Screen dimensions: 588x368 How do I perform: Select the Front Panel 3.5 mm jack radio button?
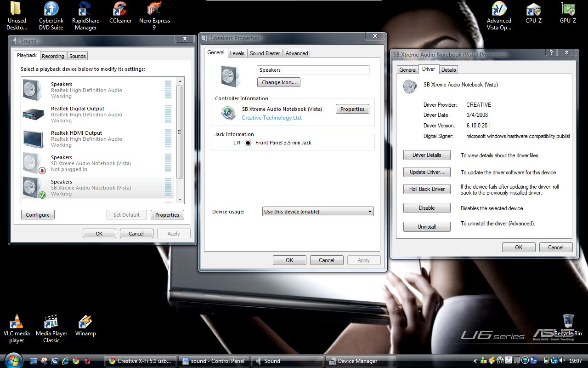coord(248,143)
